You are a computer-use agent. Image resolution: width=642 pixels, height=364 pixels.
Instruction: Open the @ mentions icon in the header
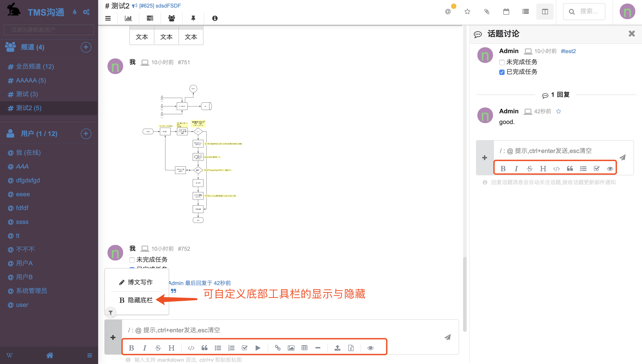pyautogui.click(x=448, y=12)
